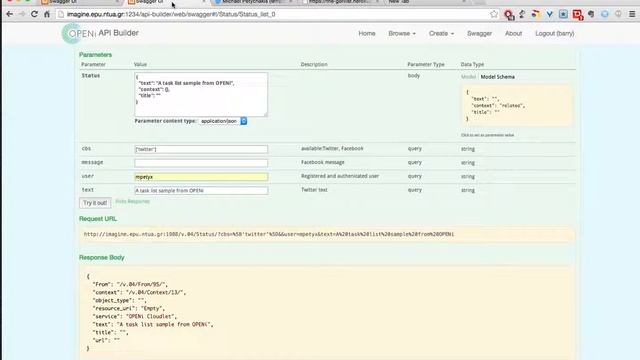The image size is (640, 360).
Task: Click the OPENi logo
Action: (x=78, y=33)
